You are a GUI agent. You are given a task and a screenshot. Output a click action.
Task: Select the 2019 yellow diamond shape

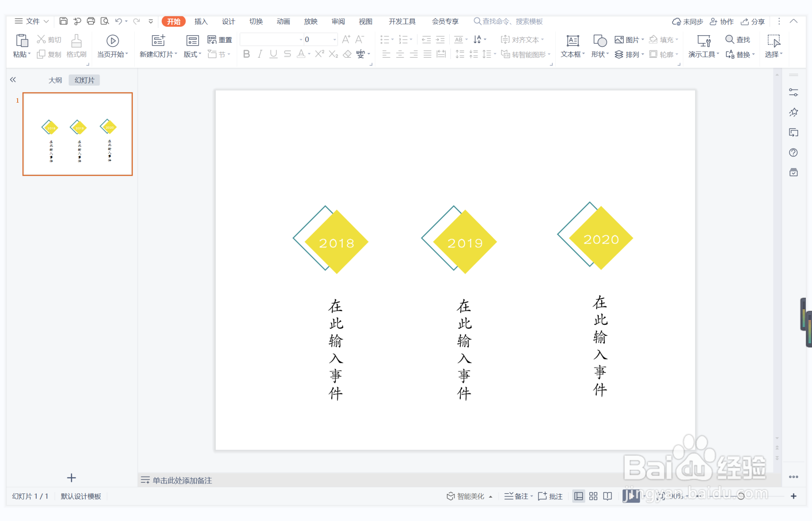[x=465, y=242]
